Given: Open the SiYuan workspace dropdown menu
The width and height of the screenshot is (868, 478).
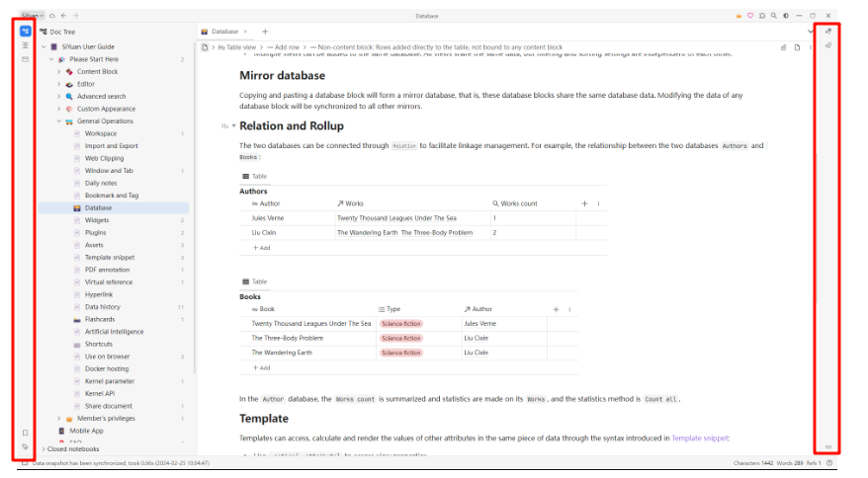Looking at the screenshot, I should click(x=32, y=16).
